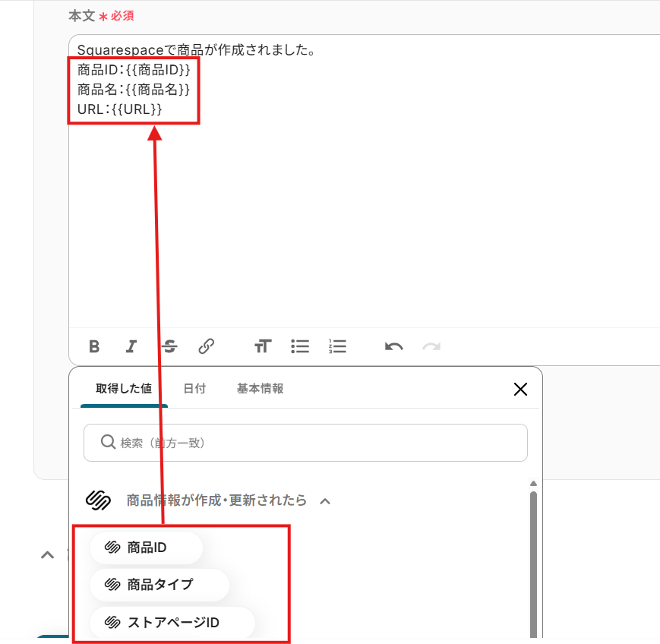This screenshot has width=660, height=644.
Task: Insert the 商品タイプ value chip
Action: point(159,585)
